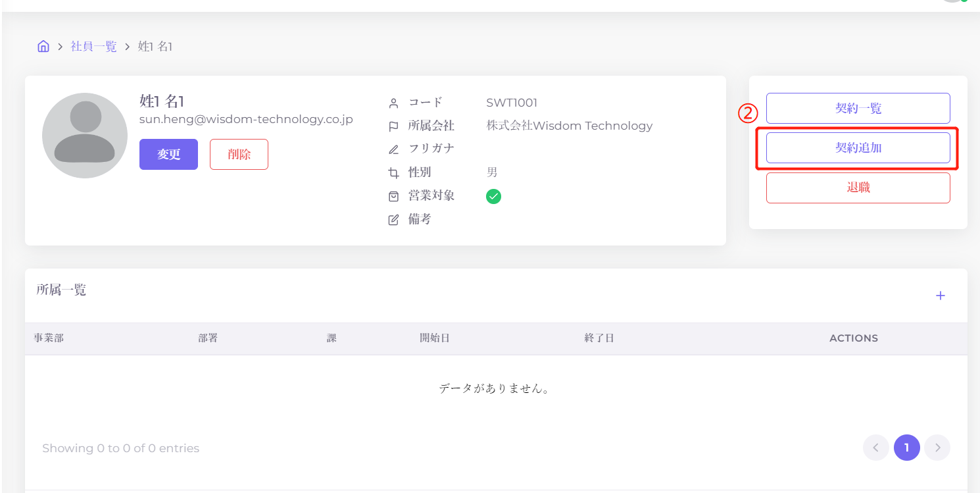980x493 pixels.
Task: Click the user avatar placeholder image
Action: coord(85,136)
